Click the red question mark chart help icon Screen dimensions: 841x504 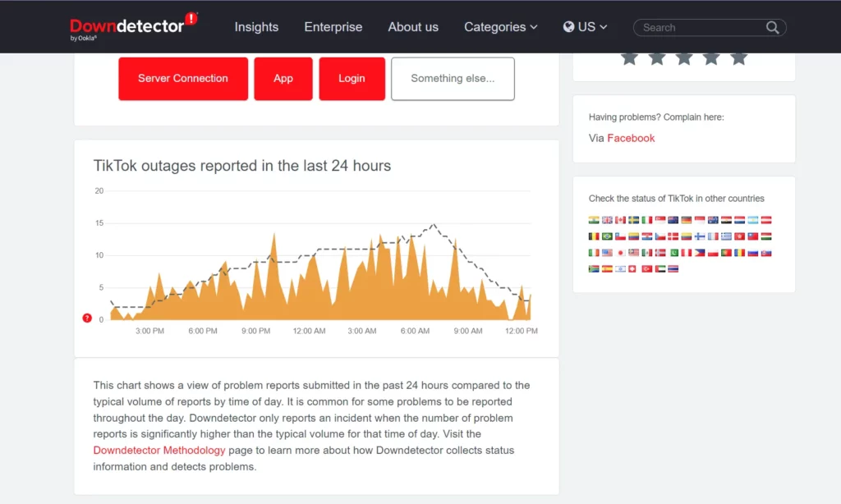tap(87, 318)
